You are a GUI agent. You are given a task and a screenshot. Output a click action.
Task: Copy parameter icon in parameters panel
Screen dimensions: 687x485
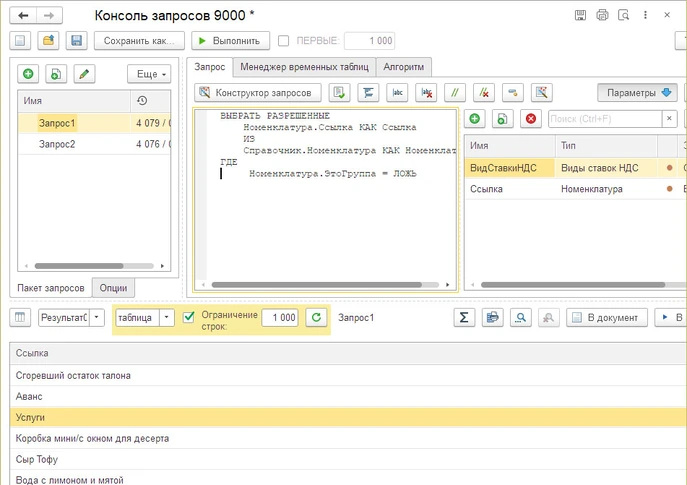503,119
